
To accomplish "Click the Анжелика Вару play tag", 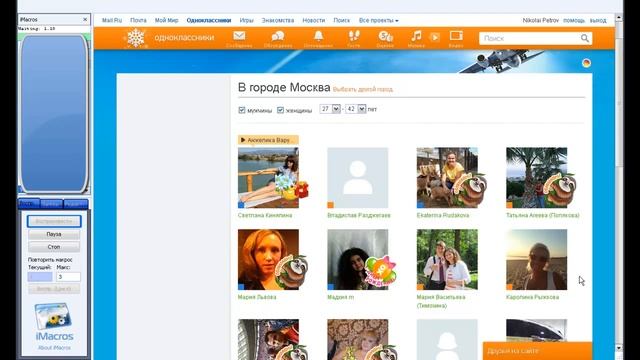I will [268, 140].
